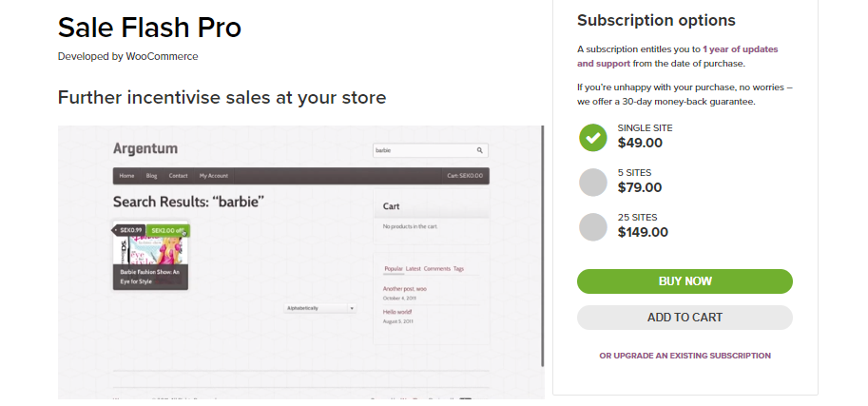Open the Another post, woo link
The height and width of the screenshot is (406, 868).
pyautogui.click(x=405, y=289)
